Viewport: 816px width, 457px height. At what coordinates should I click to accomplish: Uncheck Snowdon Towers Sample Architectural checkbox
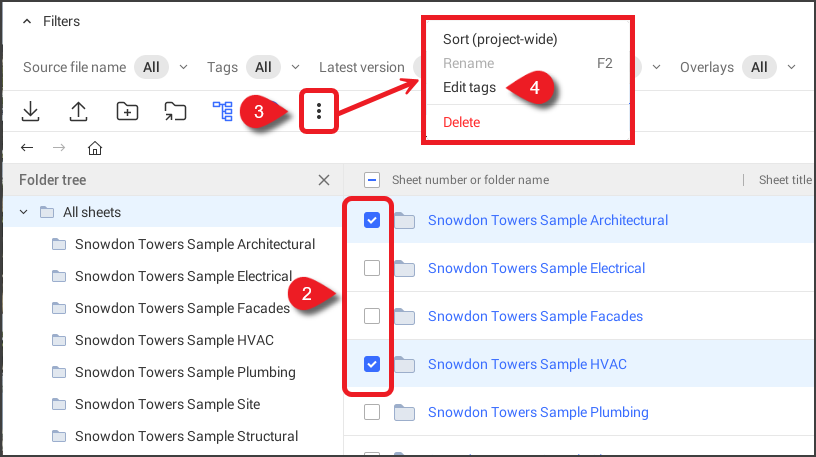click(x=372, y=220)
